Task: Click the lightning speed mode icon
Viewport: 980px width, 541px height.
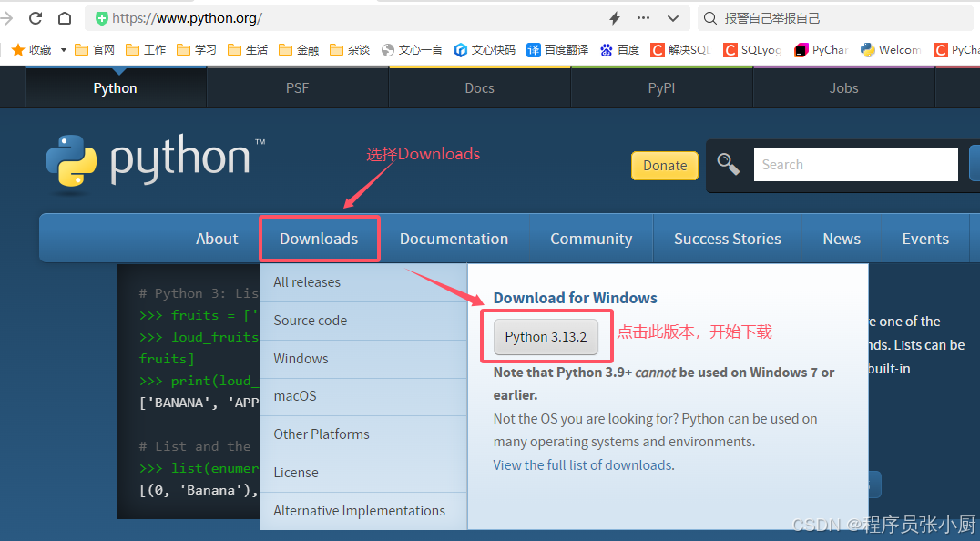Action: [615, 18]
